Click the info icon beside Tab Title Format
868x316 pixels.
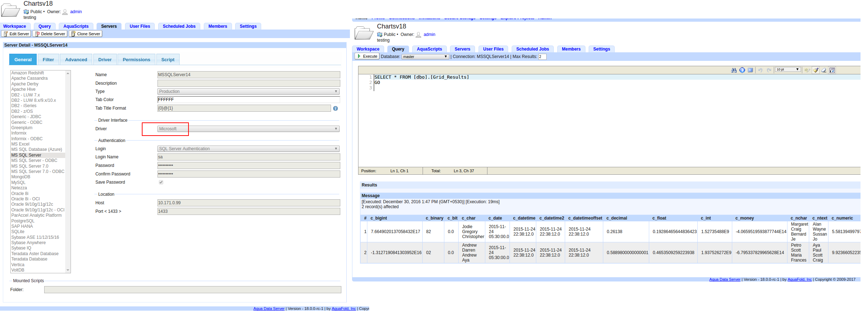pyautogui.click(x=335, y=109)
